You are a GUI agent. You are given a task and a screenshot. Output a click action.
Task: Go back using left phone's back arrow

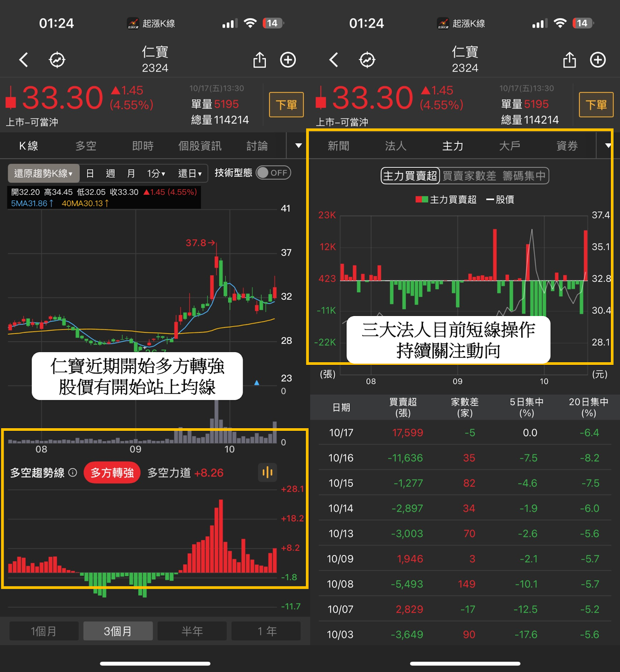24,60
